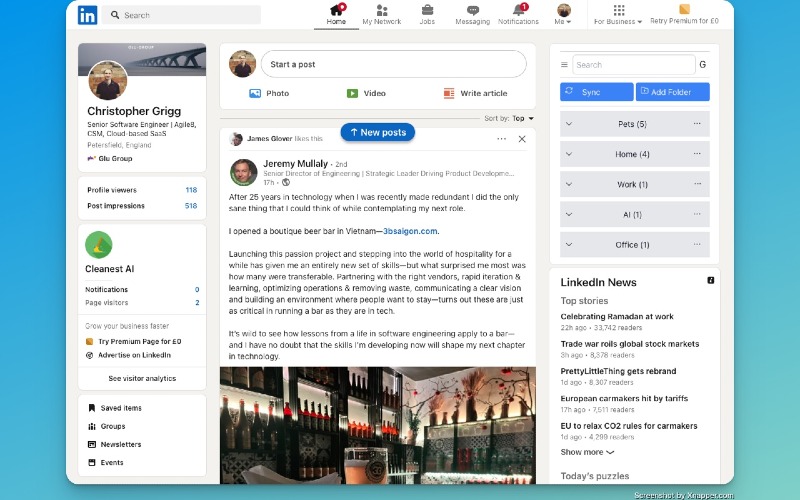800x500 pixels.
Task: Open Messaging from the navigation bar
Action: click(x=472, y=14)
